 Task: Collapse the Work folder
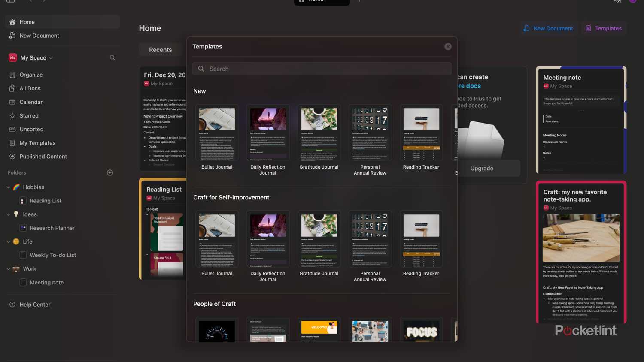pos(9,269)
